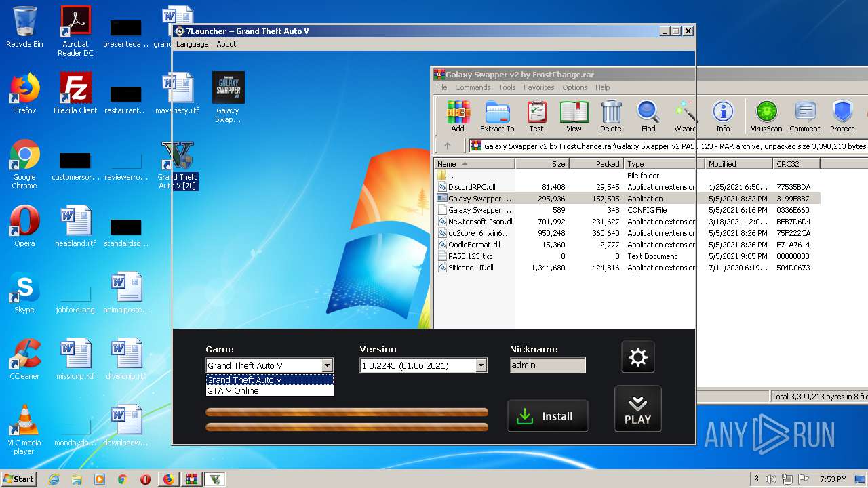
Task: Select the Grand Theft Auto V [7L] shortcut
Action: tap(177, 166)
